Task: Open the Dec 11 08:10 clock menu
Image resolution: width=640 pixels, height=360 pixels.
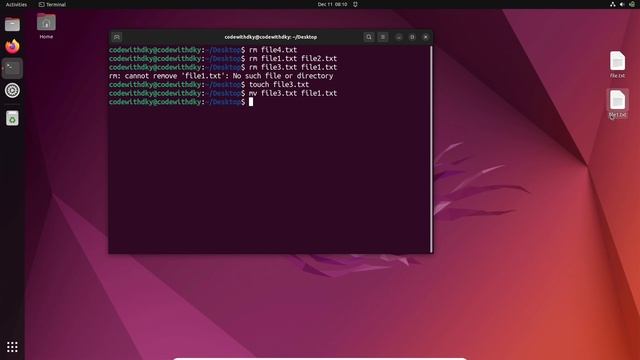Action: pyautogui.click(x=332, y=4)
